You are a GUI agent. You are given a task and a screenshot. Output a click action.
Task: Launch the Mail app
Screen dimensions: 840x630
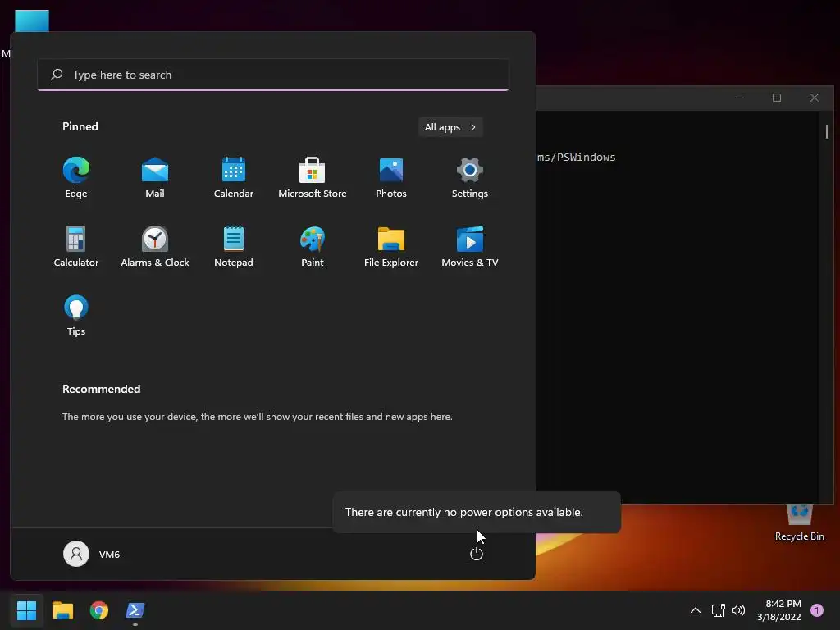pyautogui.click(x=155, y=178)
